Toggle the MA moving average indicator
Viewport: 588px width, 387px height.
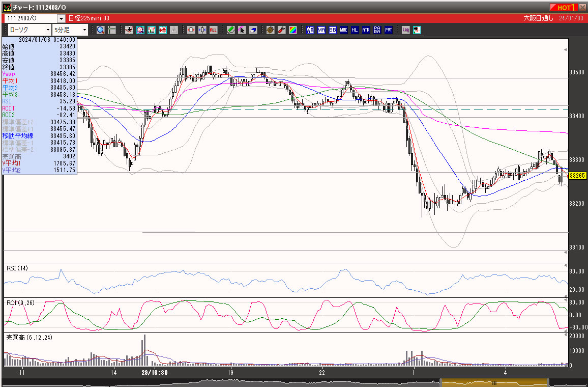point(321,30)
